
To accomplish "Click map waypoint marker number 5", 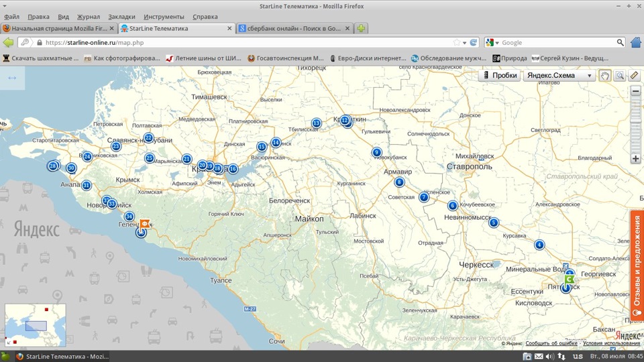I will click(x=494, y=223).
